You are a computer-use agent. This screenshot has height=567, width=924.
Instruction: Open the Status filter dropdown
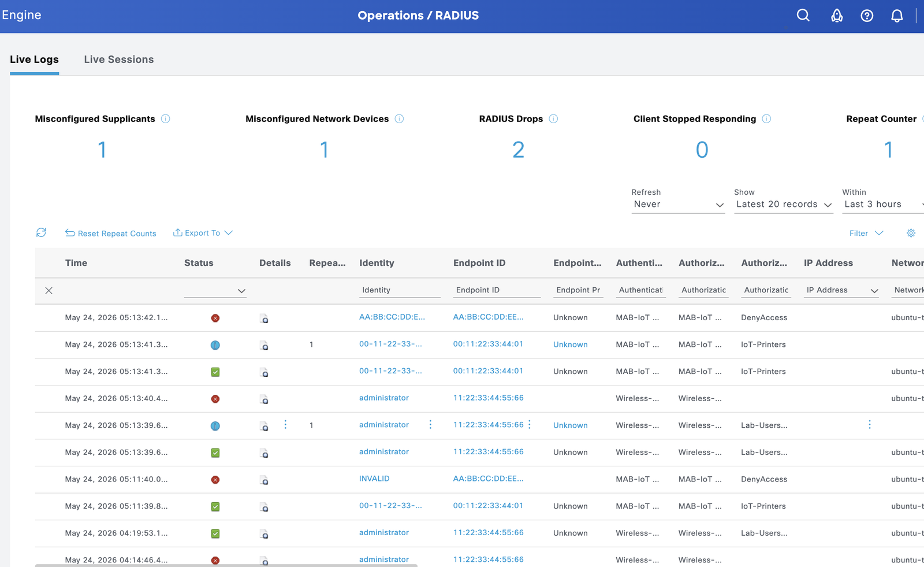[215, 291]
